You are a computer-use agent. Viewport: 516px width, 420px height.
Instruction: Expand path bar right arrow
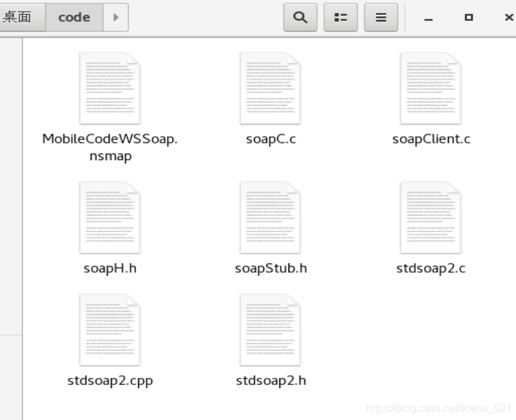click(116, 17)
